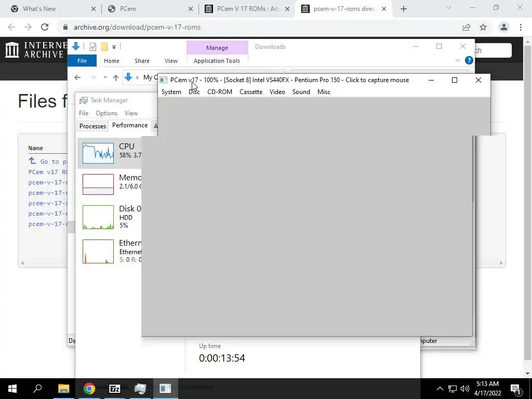Click Explorer's Help question mark icon

(x=469, y=60)
